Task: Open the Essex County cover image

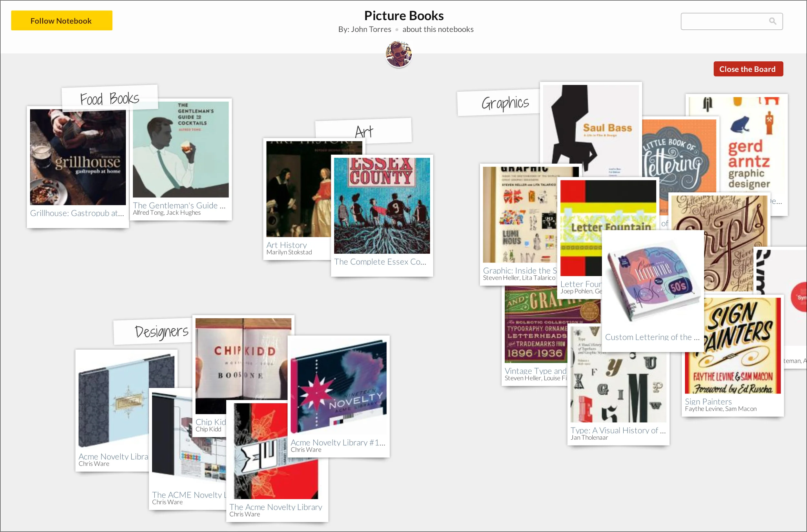Action: coord(382,206)
